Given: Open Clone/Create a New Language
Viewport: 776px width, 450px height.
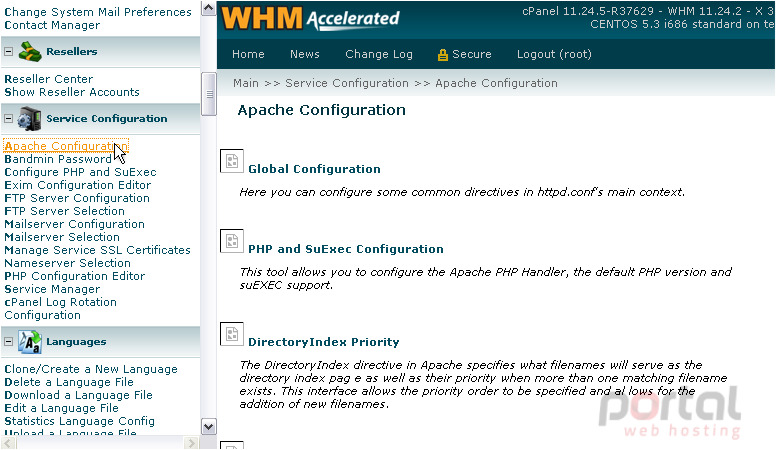Looking at the screenshot, I should pyautogui.click(x=91, y=370).
